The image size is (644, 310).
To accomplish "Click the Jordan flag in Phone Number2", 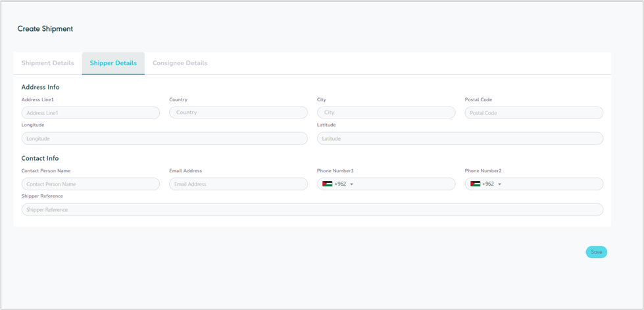I will click(475, 184).
